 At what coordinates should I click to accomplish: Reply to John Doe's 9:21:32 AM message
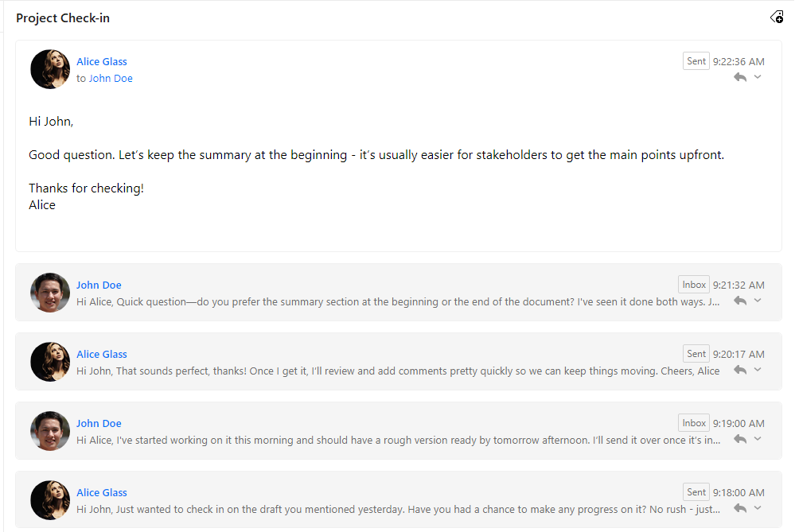[x=740, y=301]
